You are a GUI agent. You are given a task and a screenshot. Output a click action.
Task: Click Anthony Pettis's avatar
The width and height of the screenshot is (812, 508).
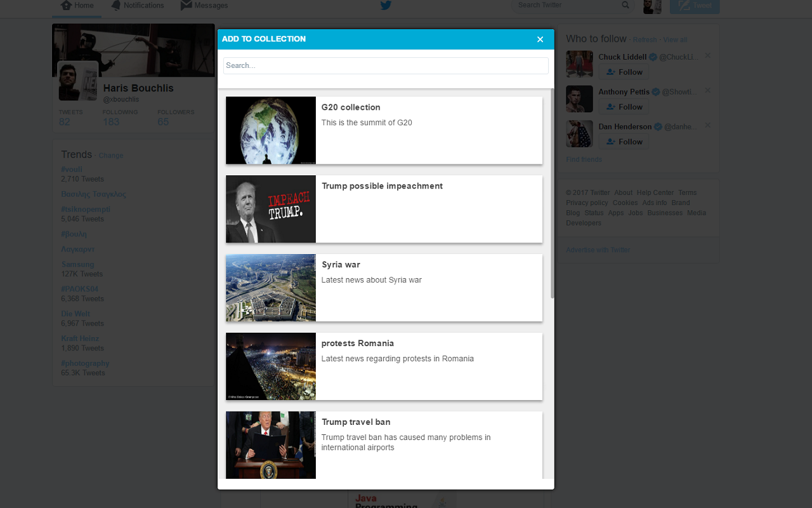[579, 99]
